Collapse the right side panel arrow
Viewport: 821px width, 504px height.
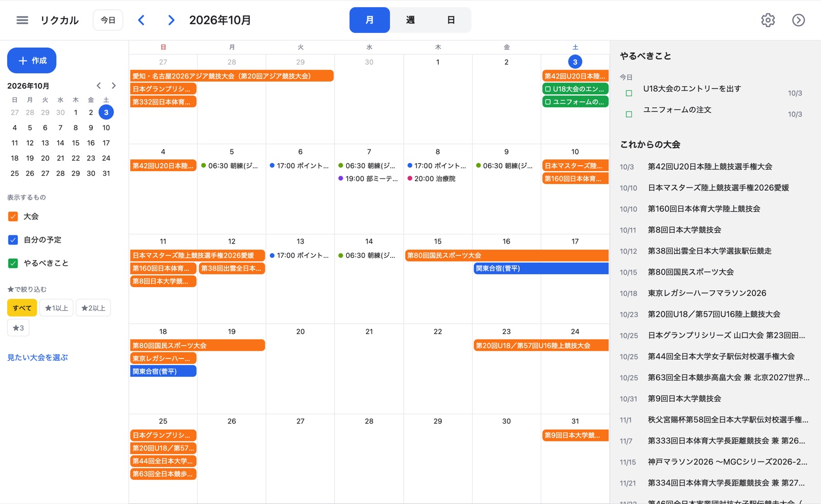pyautogui.click(x=798, y=20)
